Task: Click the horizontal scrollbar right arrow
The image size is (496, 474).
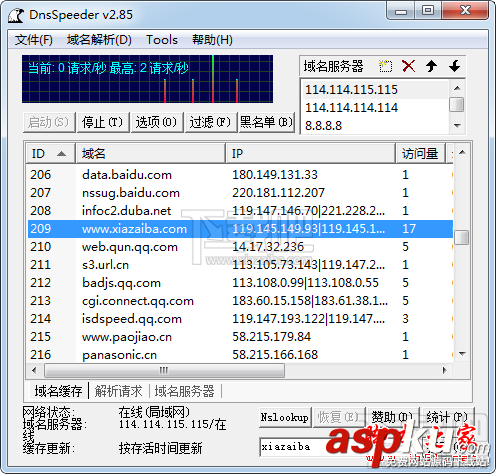Action: pos(444,370)
